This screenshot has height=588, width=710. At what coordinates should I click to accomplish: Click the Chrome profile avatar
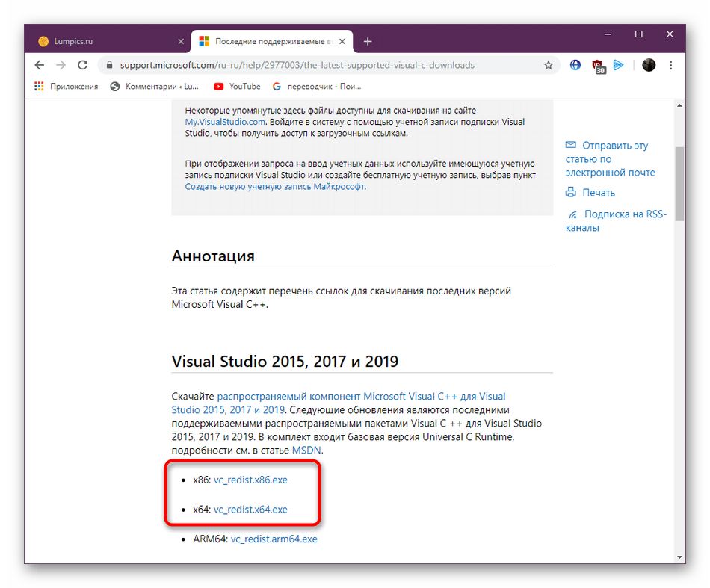point(649,65)
